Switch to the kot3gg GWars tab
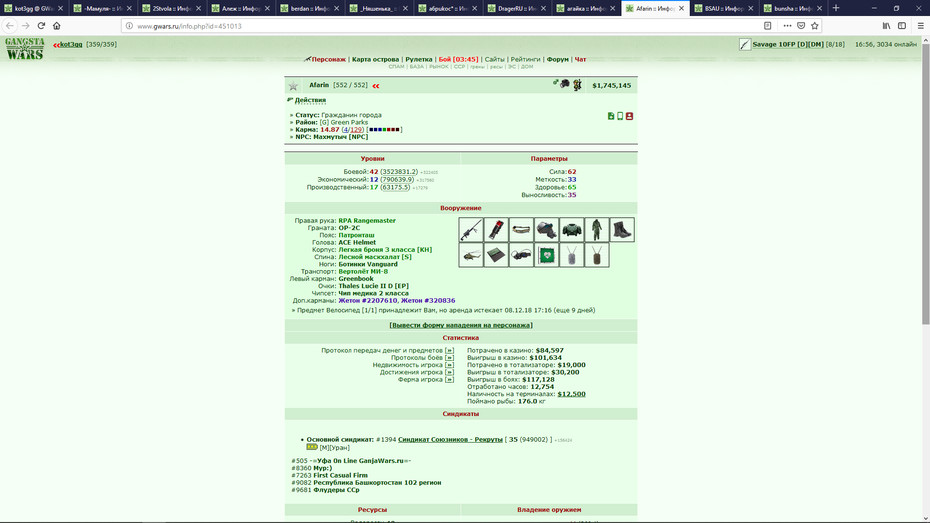 tap(34, 8)
